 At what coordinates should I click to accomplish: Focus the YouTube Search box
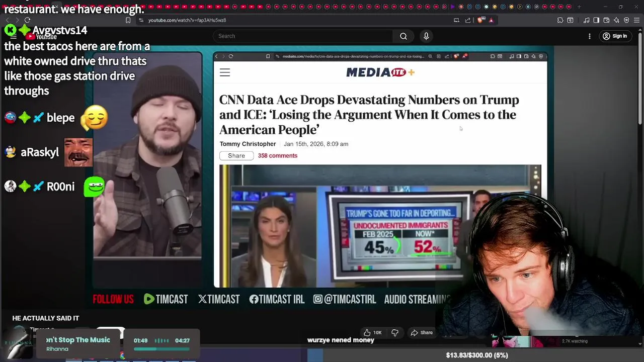pos(303,36)
